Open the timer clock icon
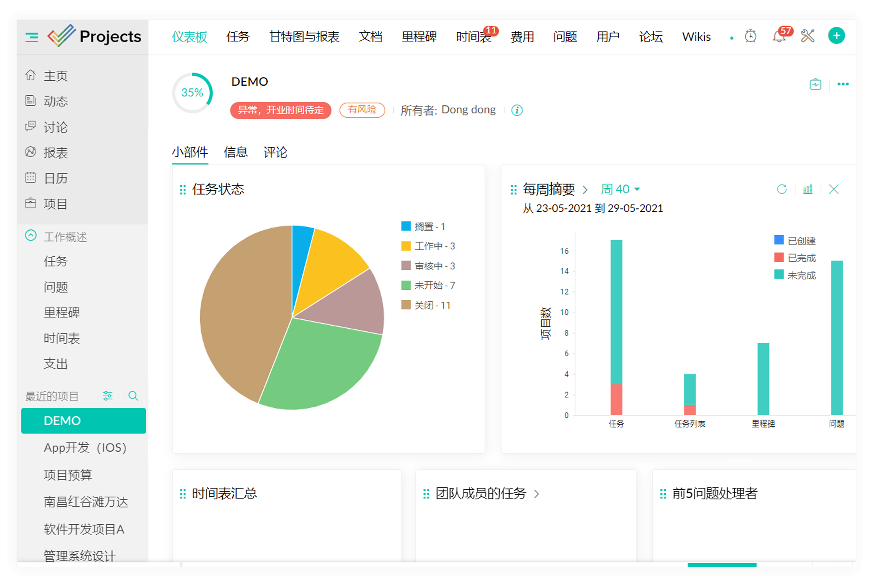 coord(750,36)
